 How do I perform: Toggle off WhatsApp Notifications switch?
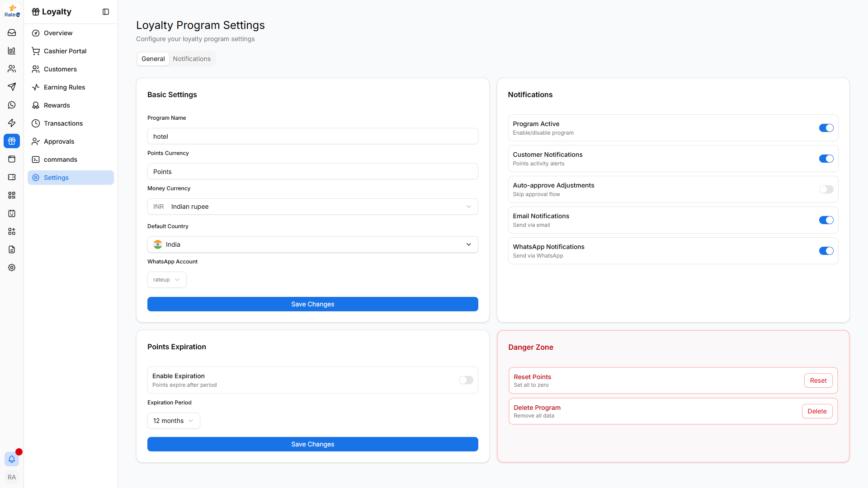[826, 251]
